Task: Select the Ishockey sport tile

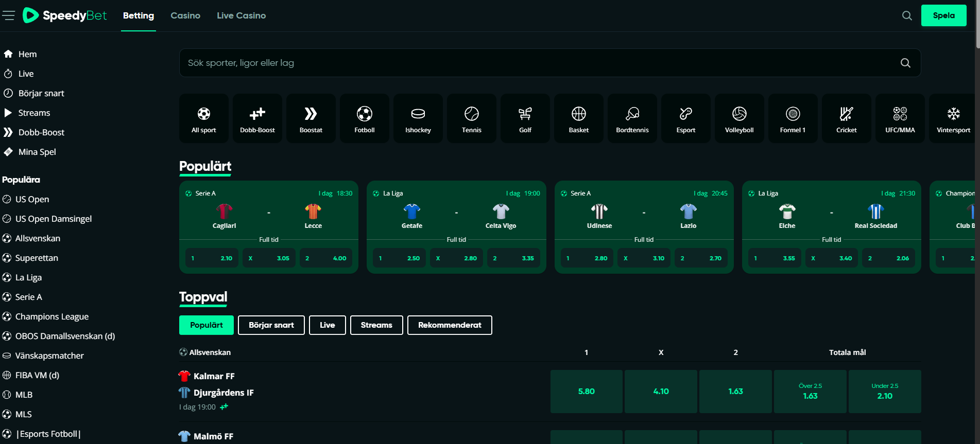Action: pyautogui.click(x=418, y=118)
